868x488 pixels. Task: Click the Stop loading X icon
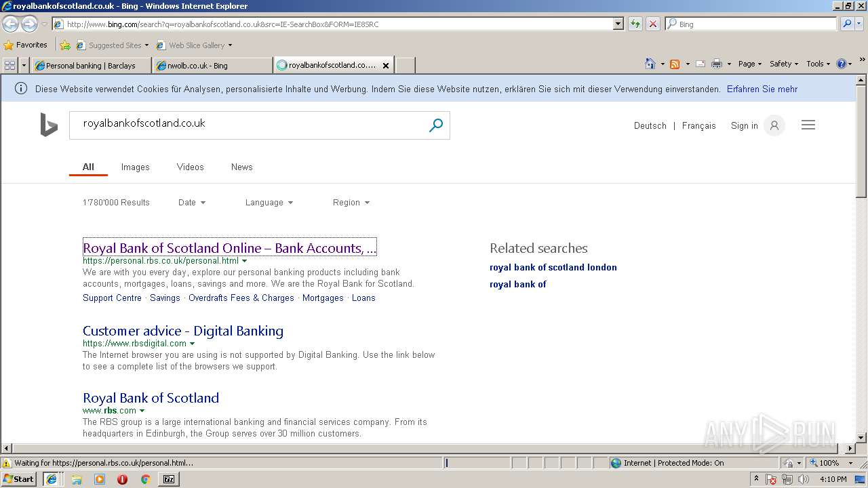[x=652, y=24]
